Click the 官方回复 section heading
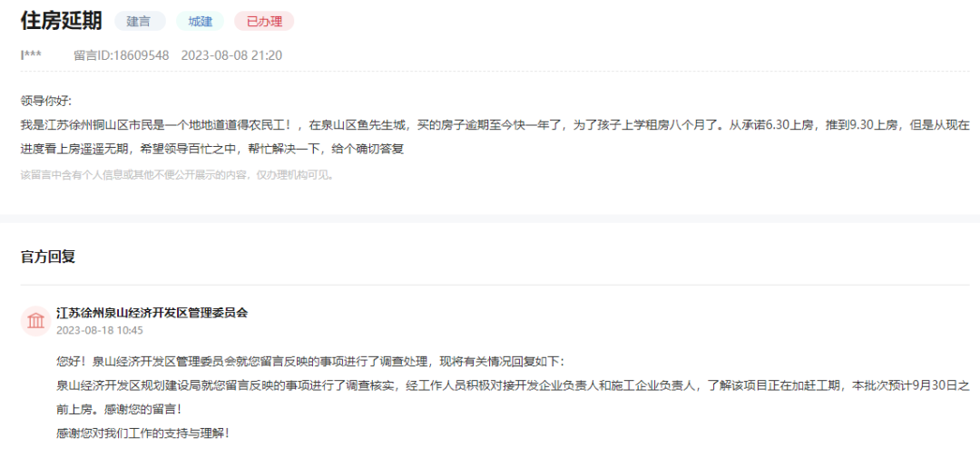Image resolution: width=980 pixels, height=457 pixels. pos(47,258)
